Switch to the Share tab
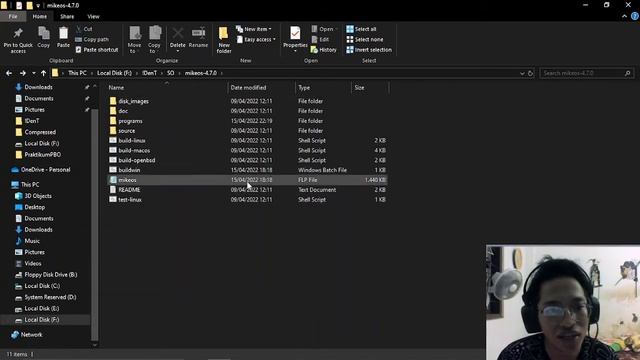This screenshot has height=360, width=640. [x=67, y=16]
